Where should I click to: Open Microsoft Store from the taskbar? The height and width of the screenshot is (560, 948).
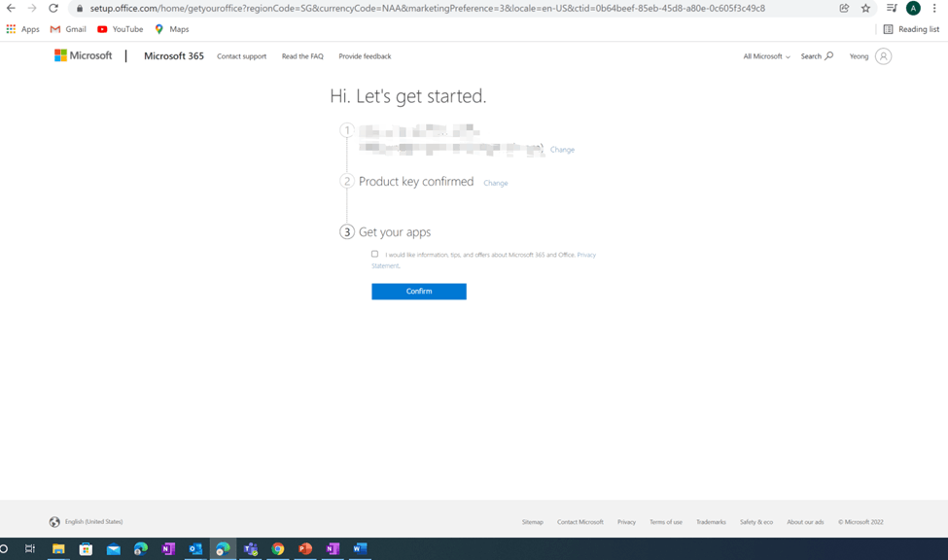(86, 549)
